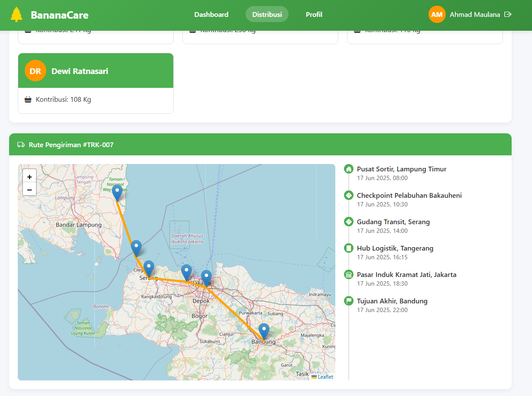The image size is (532, 396).
Task: Open the Distribusi nav item
Action: coord(267,14)
